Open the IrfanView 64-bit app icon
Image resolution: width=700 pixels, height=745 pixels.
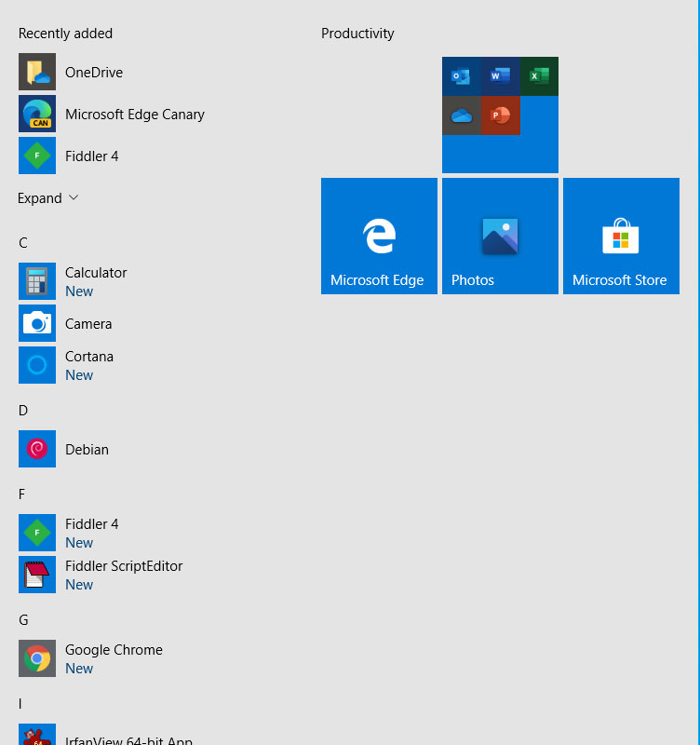coord(37,735)
